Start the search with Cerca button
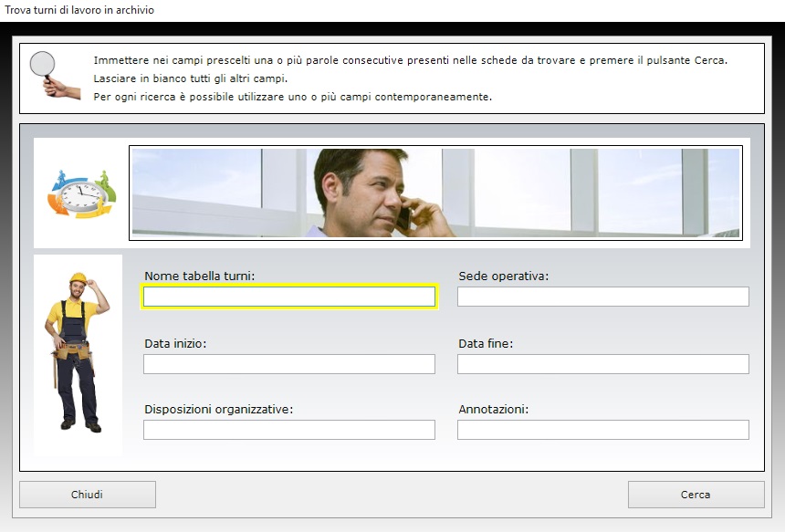The image size is (785, 532). 696,495
